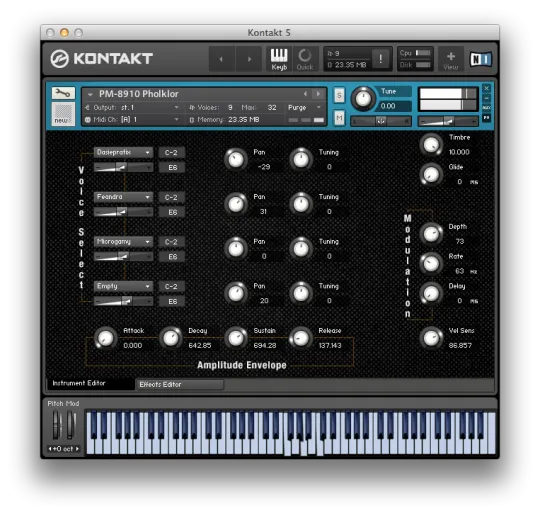Minimize instrument header with minus icon
This screenshot has height=515, width=540.
[486, 98]
